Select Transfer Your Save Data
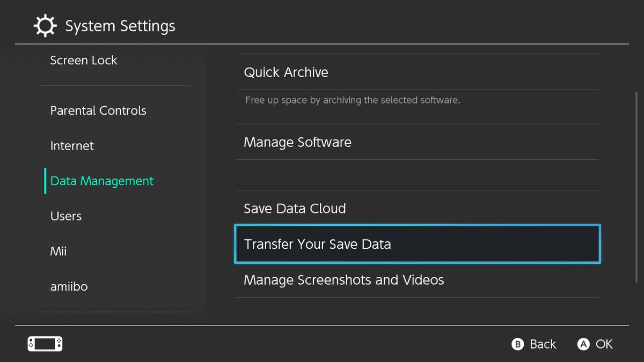This screenshot has width=644, height=362. point(318,244)
